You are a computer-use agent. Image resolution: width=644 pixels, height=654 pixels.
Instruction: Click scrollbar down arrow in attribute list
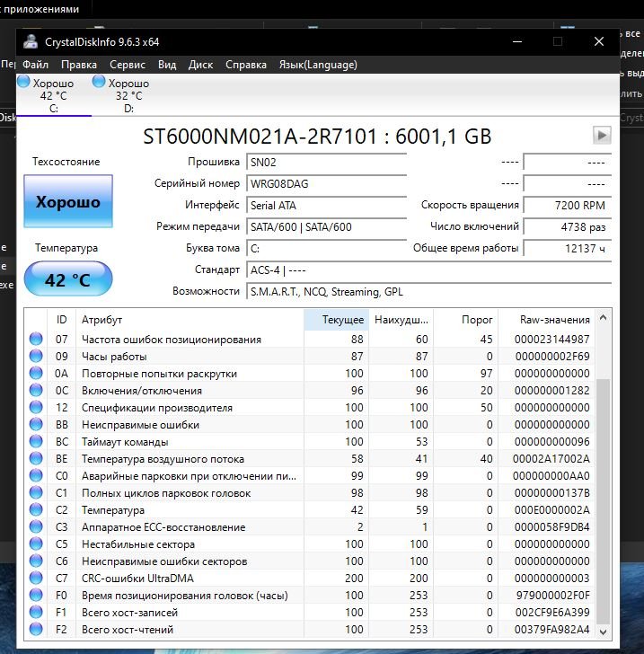603,632
